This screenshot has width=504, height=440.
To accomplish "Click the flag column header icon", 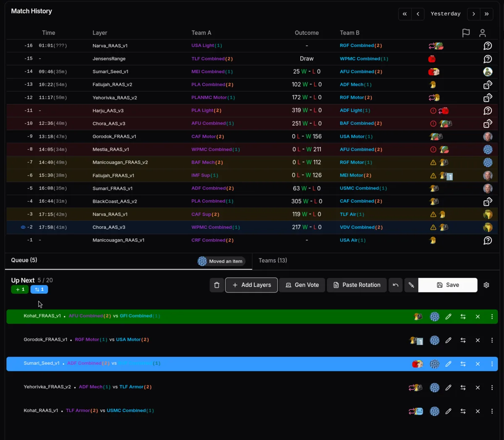I will tap(466, 33).
